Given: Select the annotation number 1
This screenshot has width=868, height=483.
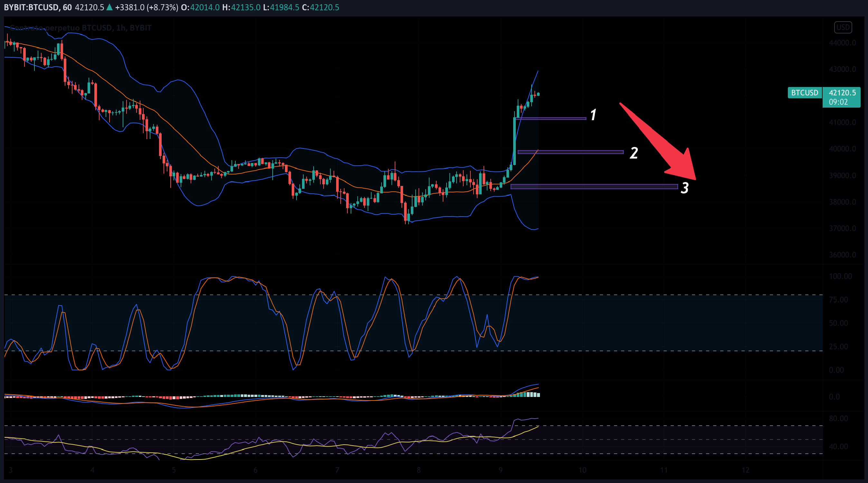Looking at the screenshot, I should [593, 115].
